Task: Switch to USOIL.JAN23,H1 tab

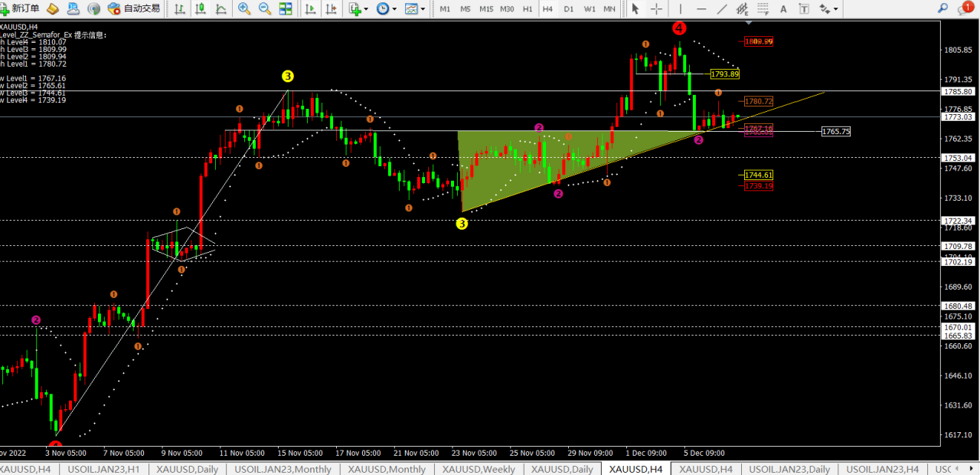Action: pyautogui.click(x=103, y=469)
